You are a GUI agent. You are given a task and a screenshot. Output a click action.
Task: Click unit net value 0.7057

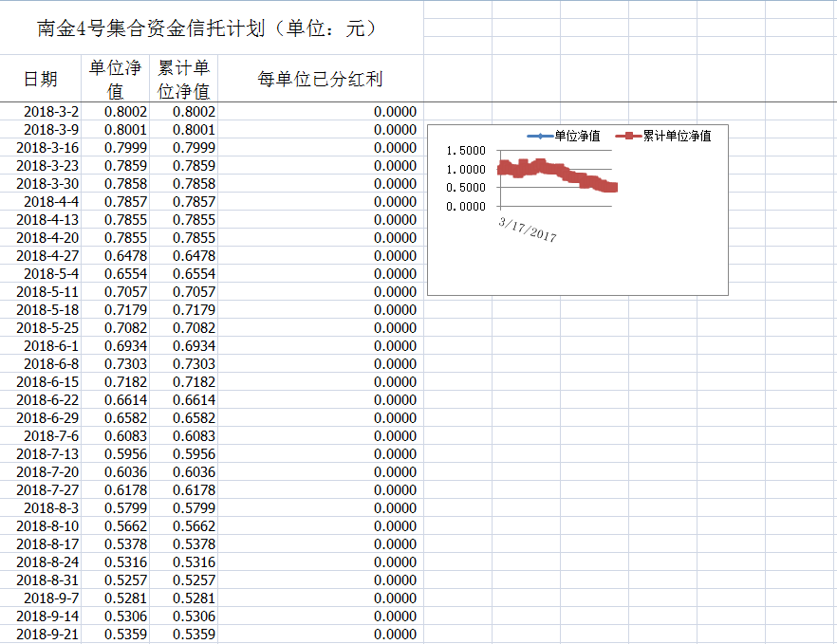[x=116, y=292]
